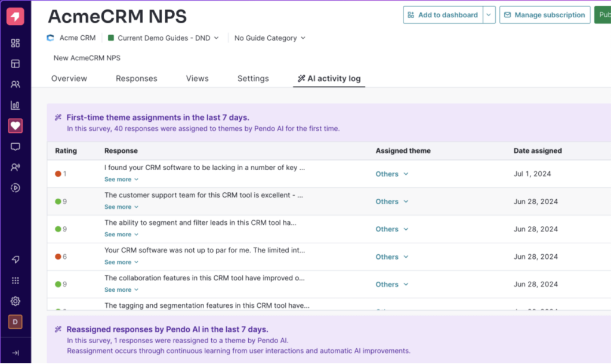Open the No Guide Category dropdown
This screenshot has width=611, height=364.
[x=269, y=38]
